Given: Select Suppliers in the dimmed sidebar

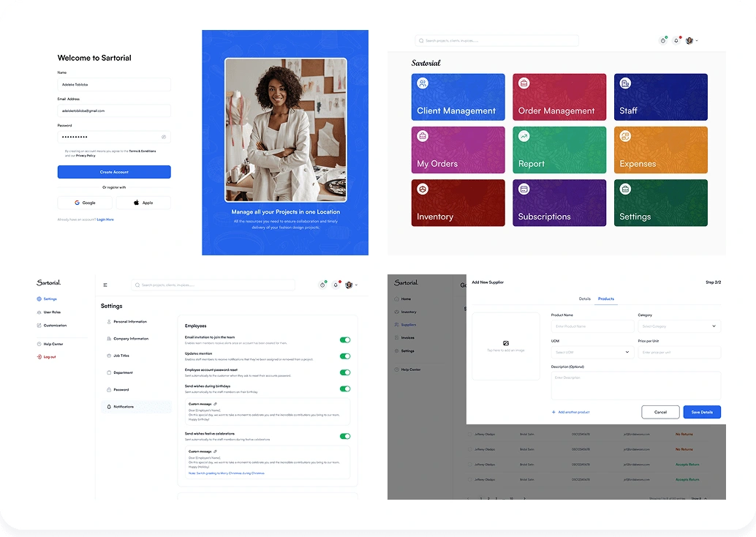Looking at the screenshot, I should tap(405, 325).
